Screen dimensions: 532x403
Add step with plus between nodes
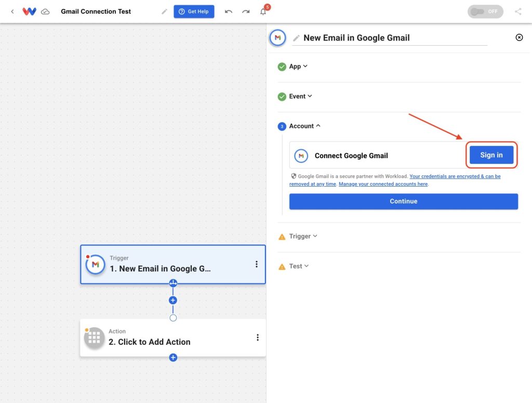click(173, 300)
